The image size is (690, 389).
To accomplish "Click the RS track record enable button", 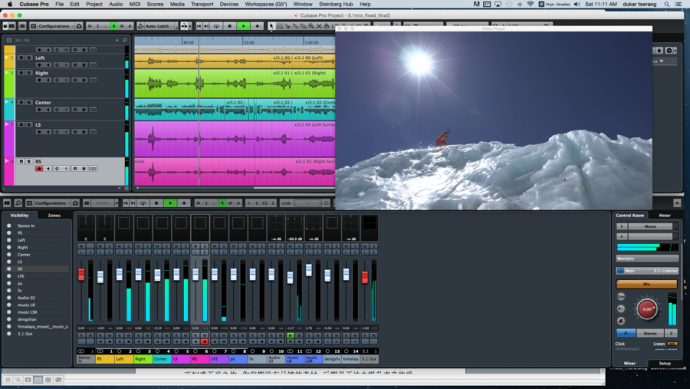I will [x=39, y=169].
